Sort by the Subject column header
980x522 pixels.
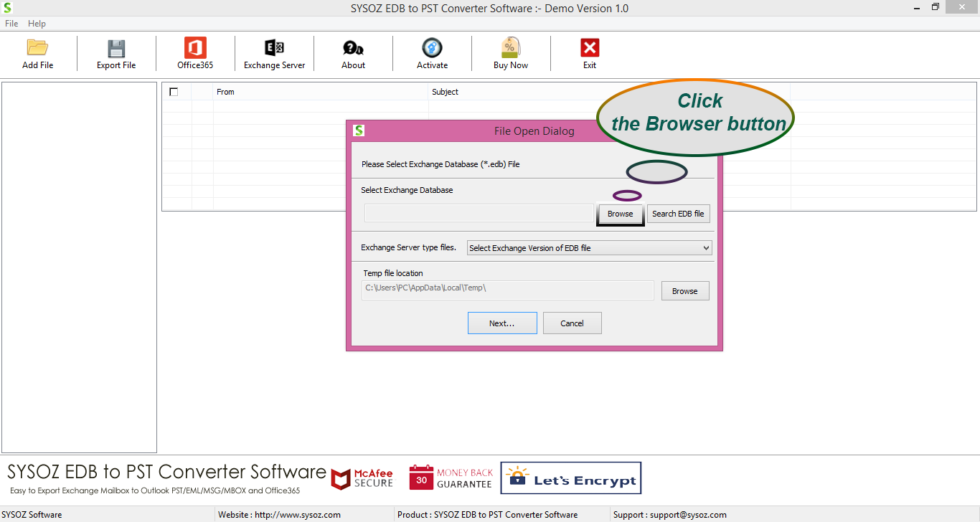445,92
